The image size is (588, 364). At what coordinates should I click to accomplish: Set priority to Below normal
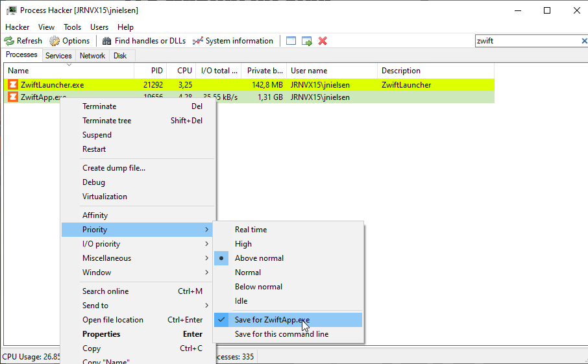click(x=288, y=287)
